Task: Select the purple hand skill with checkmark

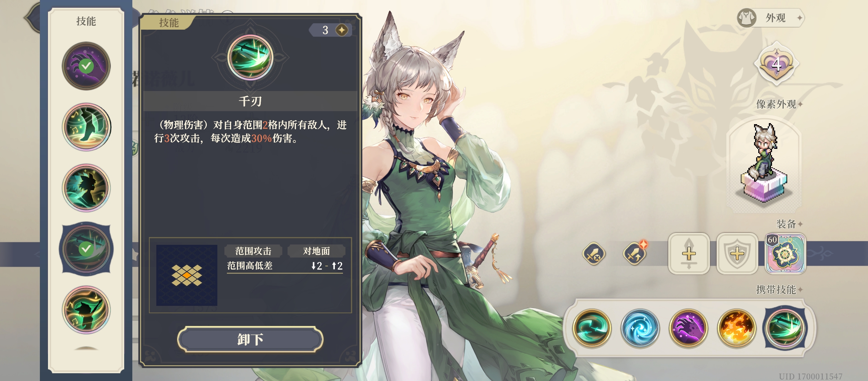Action: coord(86,66)
